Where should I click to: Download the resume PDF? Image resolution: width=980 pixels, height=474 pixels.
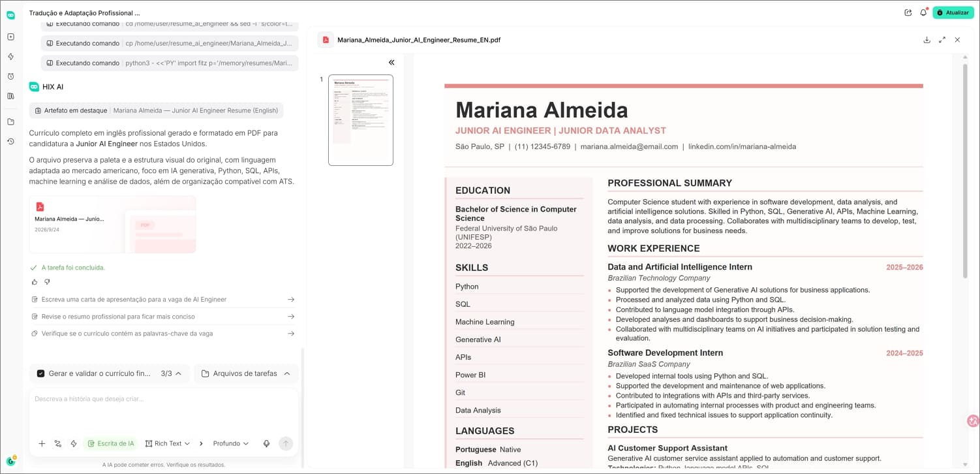(926, 40)
